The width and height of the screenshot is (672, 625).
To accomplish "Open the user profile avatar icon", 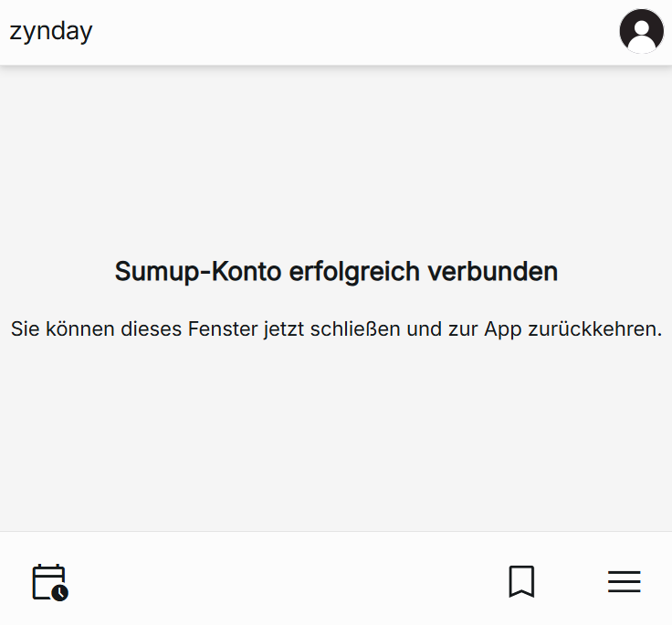I will 641,31.
